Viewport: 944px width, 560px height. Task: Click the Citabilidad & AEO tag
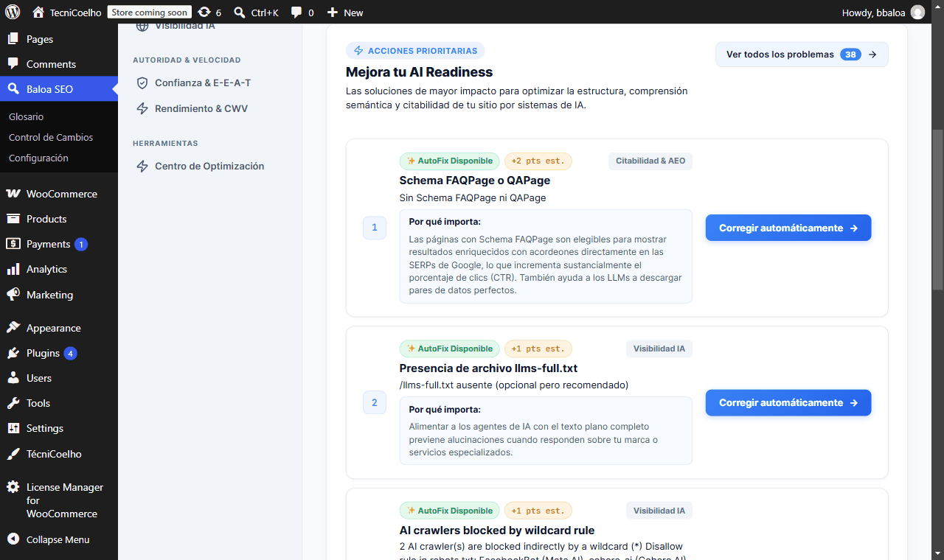[x=650, y=161]
